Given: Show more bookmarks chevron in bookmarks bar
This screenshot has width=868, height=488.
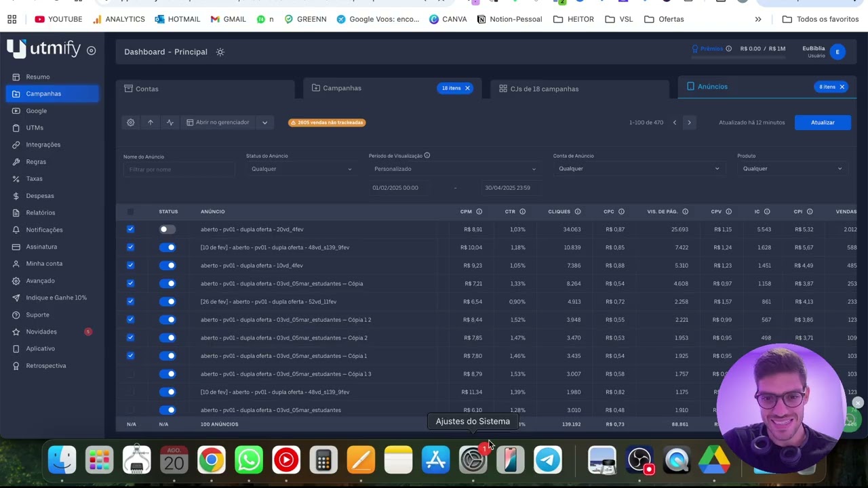Looking at the screenshot, I should [758, 19].
